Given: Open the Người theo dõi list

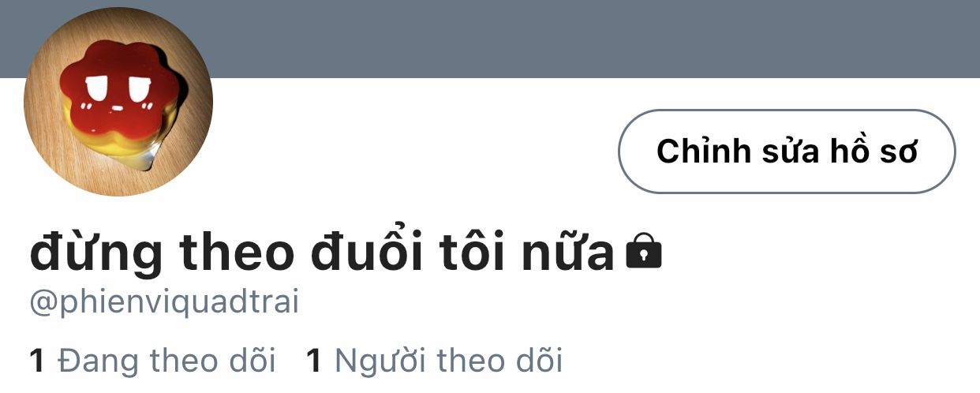Looking at the screenshot, I should click(435, 361).
